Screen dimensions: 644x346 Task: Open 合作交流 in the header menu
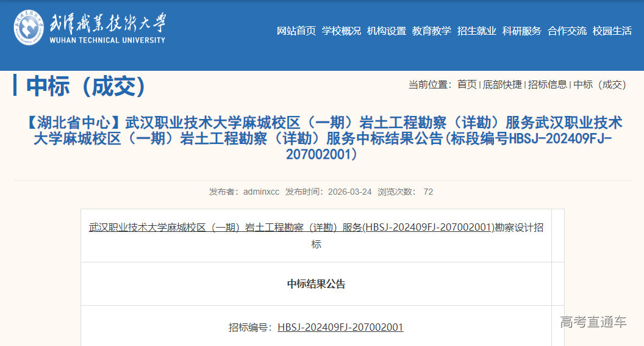coord(567,31)
